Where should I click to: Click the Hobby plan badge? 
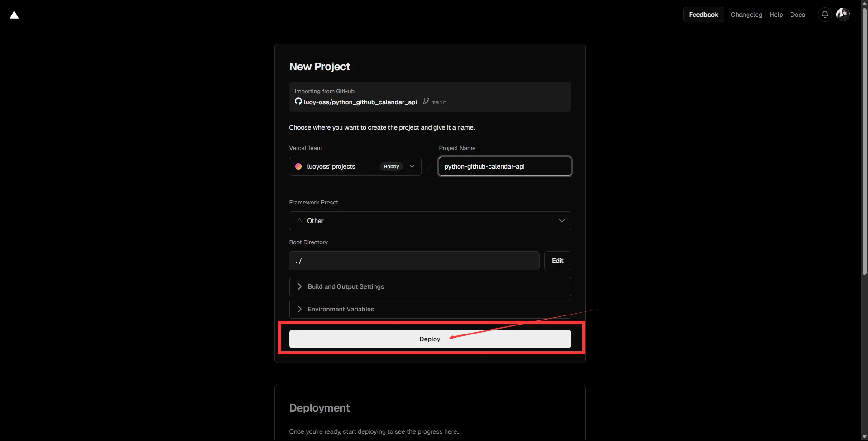pos(391,166)
